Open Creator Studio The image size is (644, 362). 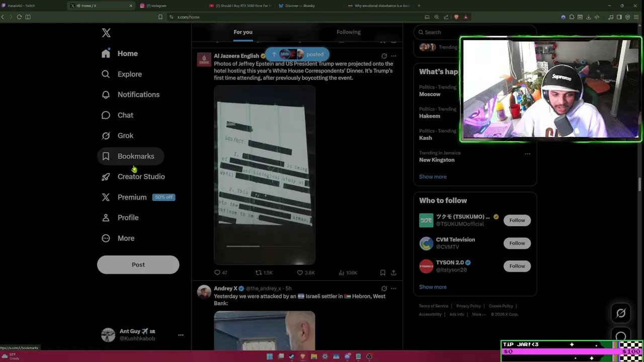pyautogui.click(x=133, y=176)
